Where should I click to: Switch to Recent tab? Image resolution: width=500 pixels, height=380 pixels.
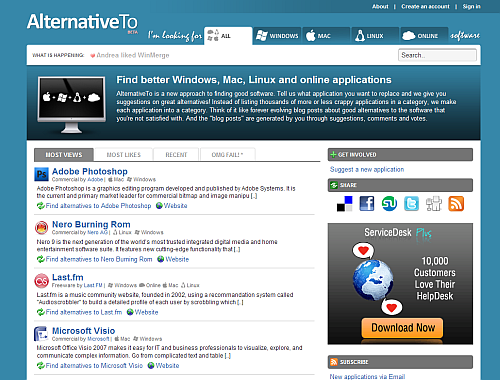coord(176,155)
